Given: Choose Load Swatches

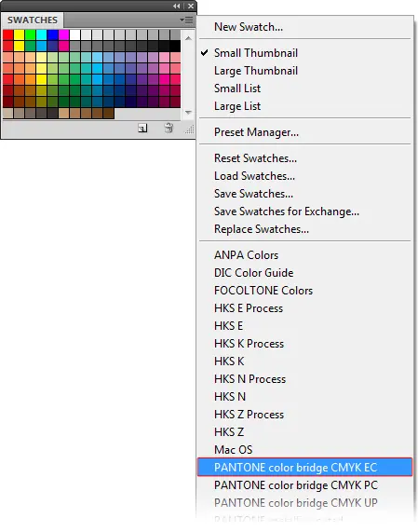Looking at the screenshot, I should [x=254, y=176].
